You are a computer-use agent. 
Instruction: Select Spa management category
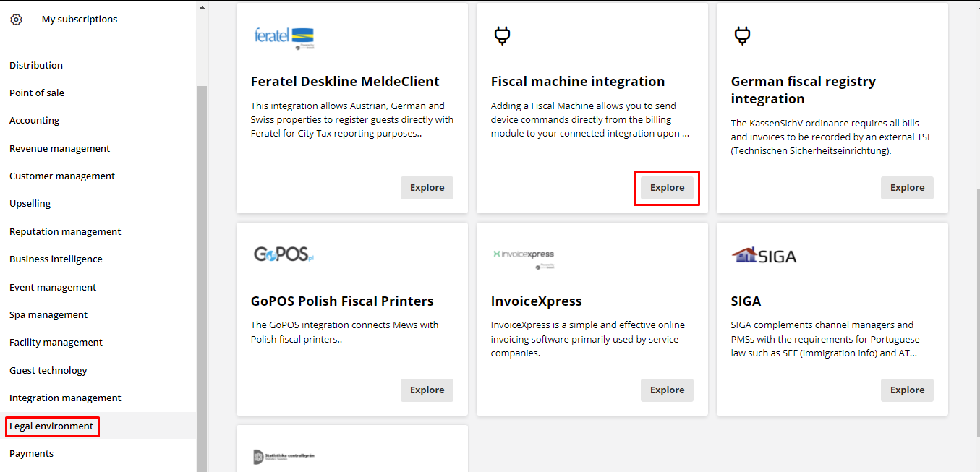coord(48,314)
